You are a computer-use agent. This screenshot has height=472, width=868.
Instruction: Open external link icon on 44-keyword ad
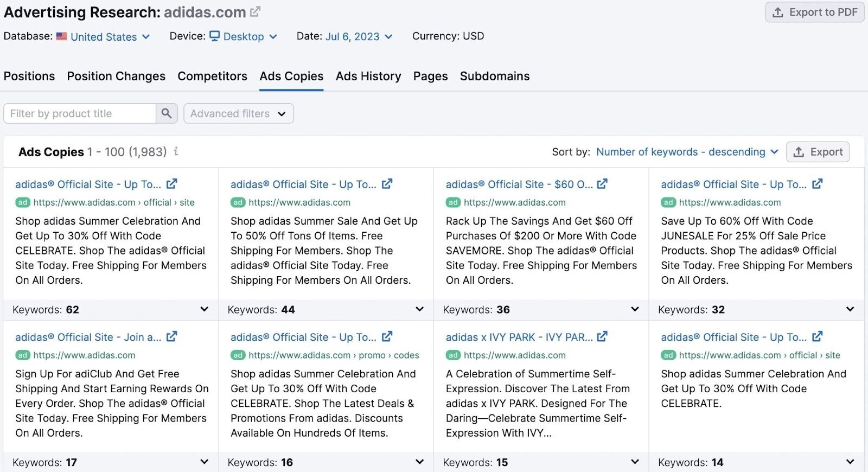(x=387, y=184)
